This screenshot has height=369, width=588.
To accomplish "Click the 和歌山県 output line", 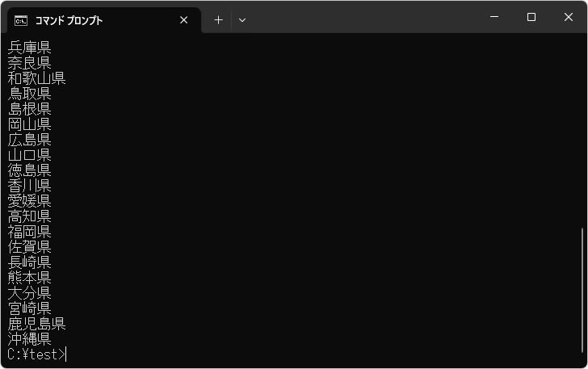I will [36, 78].
